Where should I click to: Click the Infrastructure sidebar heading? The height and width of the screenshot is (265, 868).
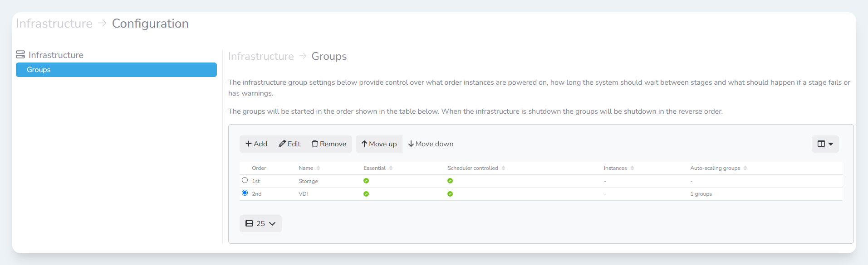[55, 55]
